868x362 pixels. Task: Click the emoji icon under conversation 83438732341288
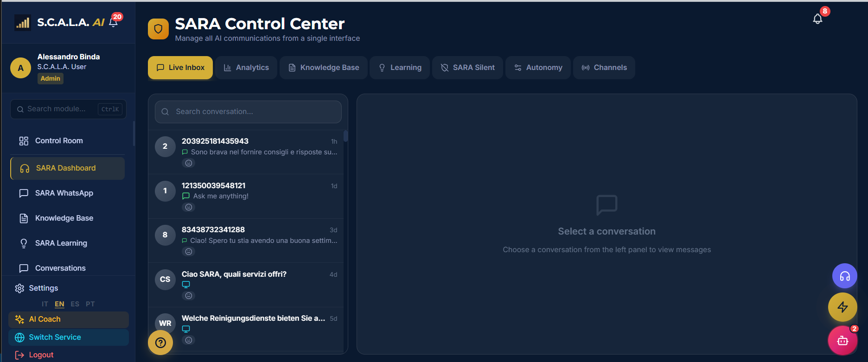tap(189, 252)
